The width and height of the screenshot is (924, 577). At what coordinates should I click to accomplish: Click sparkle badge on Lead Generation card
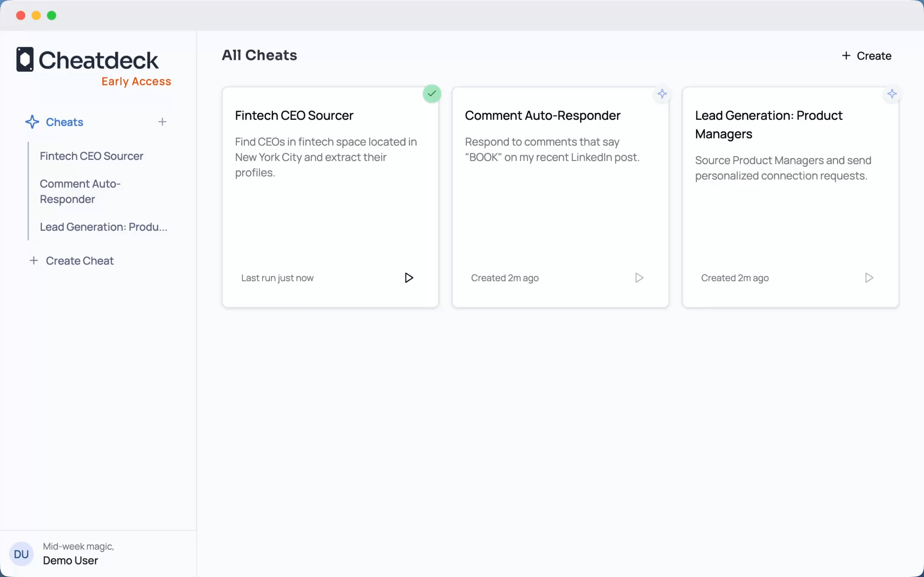click(892, 93)
